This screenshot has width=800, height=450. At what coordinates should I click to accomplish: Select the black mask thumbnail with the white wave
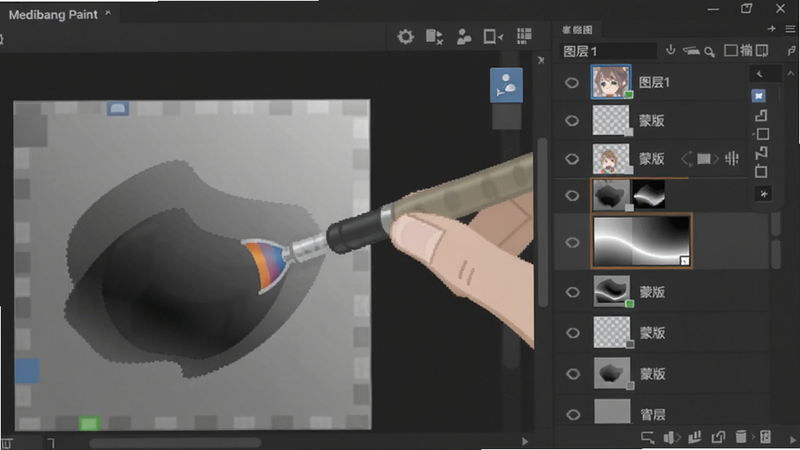pos(649,195)
